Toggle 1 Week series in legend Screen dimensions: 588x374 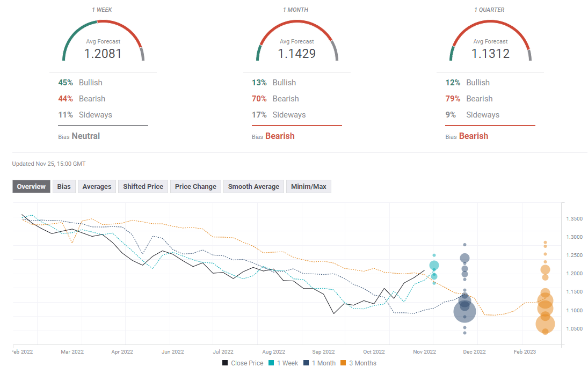(x=286, y=363)
